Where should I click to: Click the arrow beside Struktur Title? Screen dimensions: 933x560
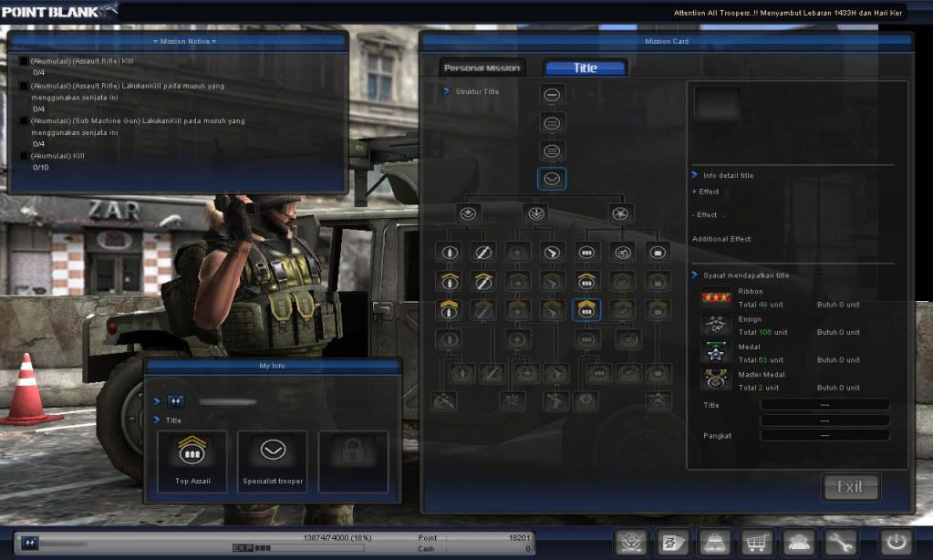tap(446, 91)
